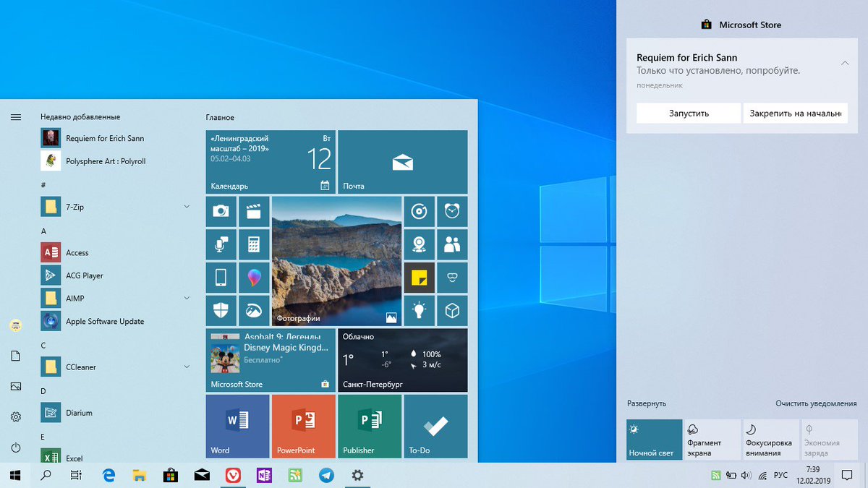Open Vivaldi browser from the taskbar
Viewport: 868px width, 488px height.
pos(233,475)
